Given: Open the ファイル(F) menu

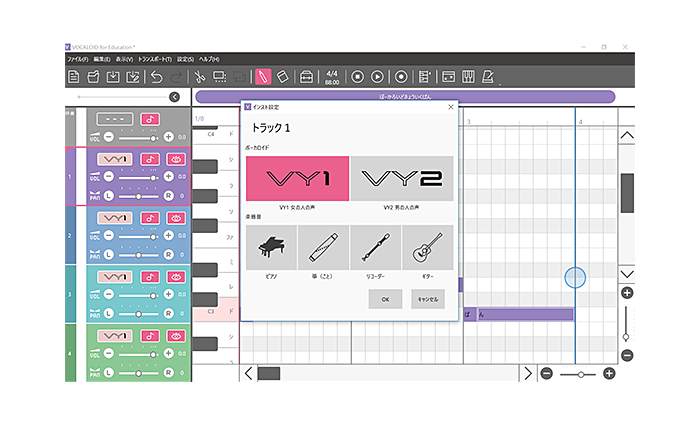Looking at the screenshot, I should pyautogui.click(x=78, y=59).
